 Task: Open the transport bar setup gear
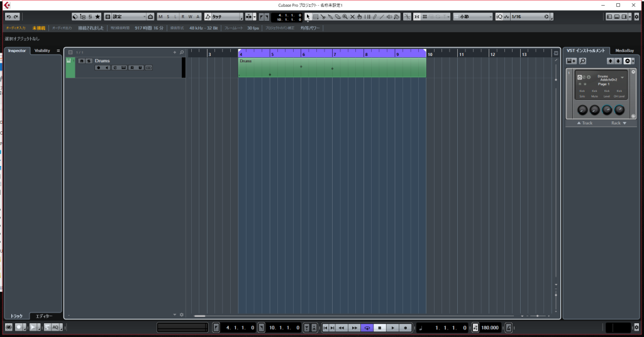[636, 328]
